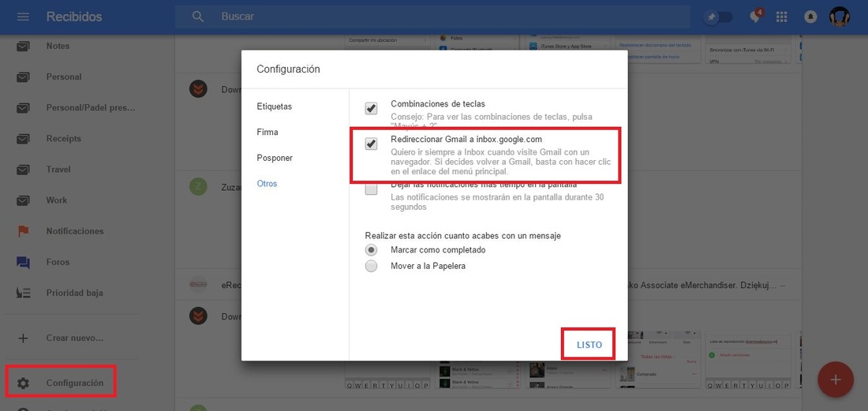Open Configuración in the sidebar

(75, 383)
